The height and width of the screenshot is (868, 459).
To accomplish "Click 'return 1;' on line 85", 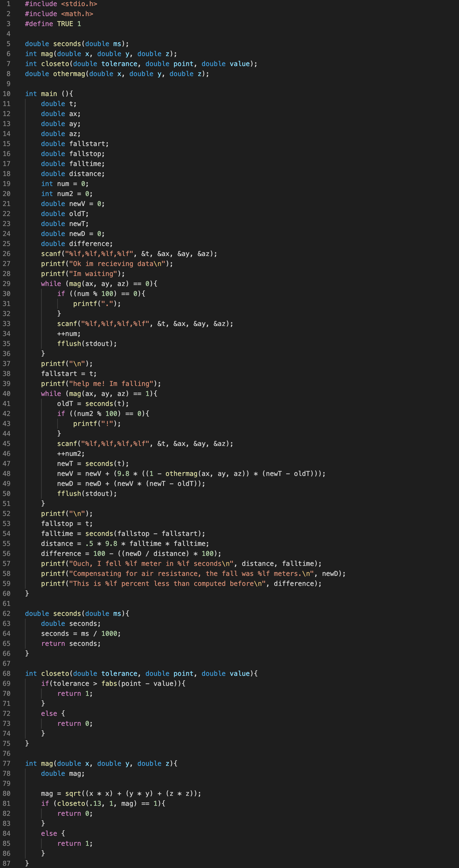I will click(x=75, y=843).
